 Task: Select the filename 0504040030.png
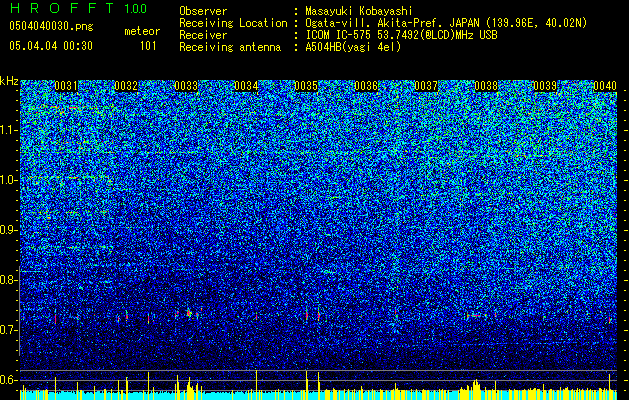(x=51, y=26)
